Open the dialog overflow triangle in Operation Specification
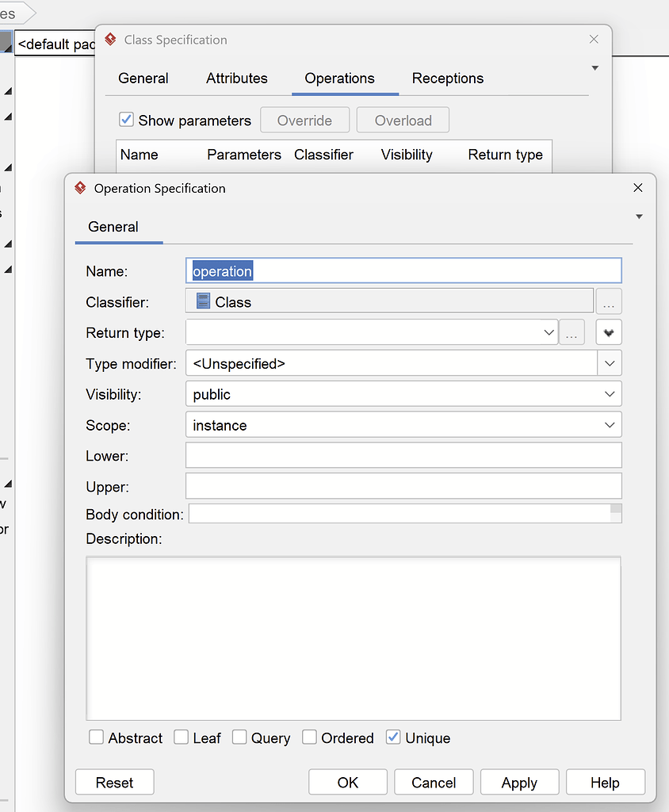Image resolution: width=669 pixels, height=812 pixels. pos(639,216)
